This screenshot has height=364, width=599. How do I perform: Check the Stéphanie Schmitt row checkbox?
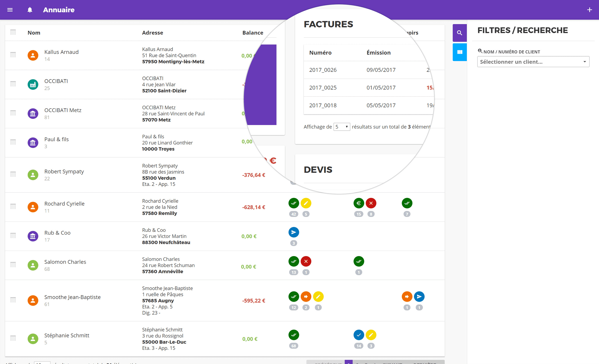click(x=13, y=338)
